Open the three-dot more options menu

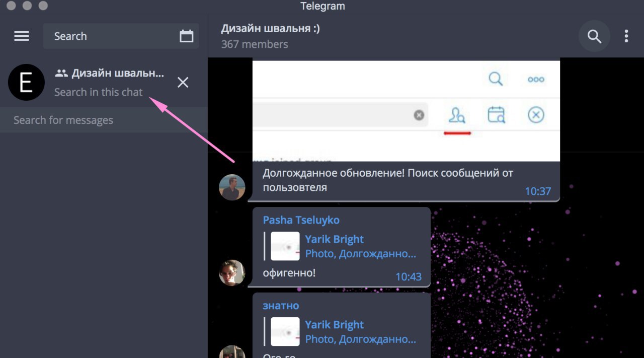click(x=626, y=36)
